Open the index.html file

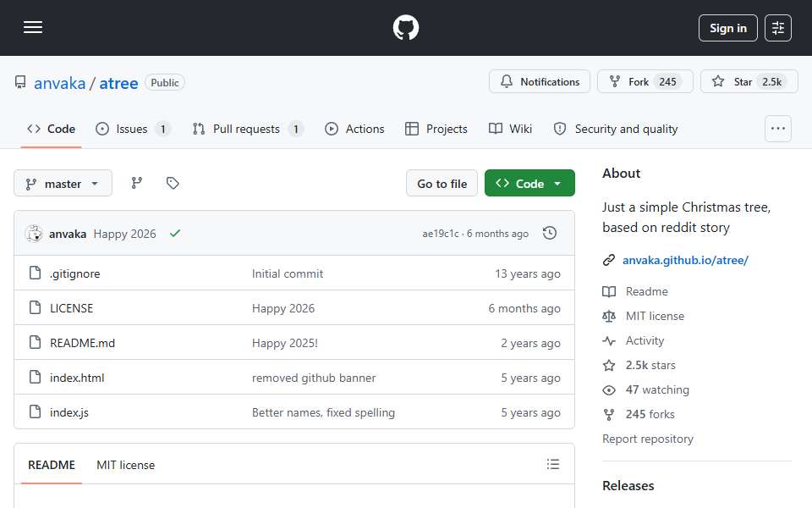(77, 378)
